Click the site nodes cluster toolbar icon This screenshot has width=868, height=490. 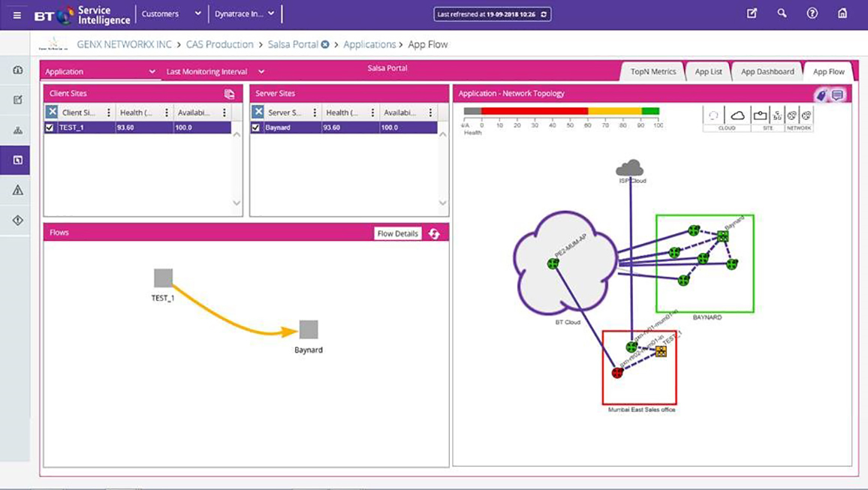(x=777, y=115)
